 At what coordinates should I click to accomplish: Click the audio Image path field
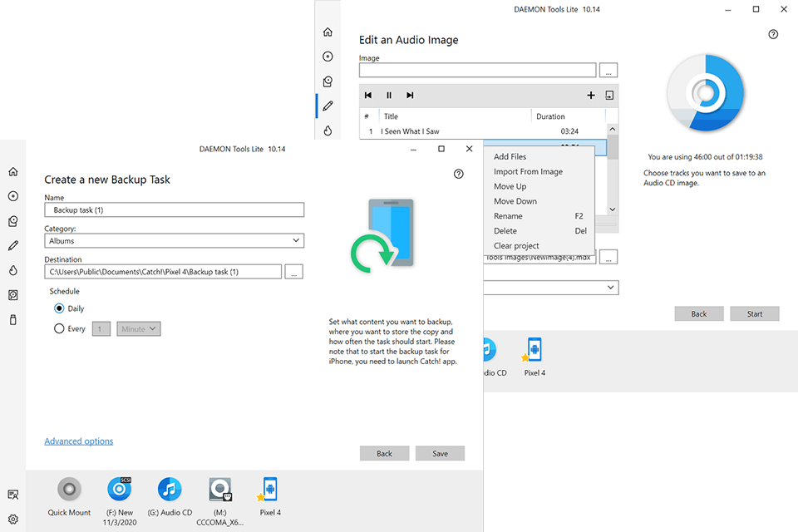[x=477, y=71]
